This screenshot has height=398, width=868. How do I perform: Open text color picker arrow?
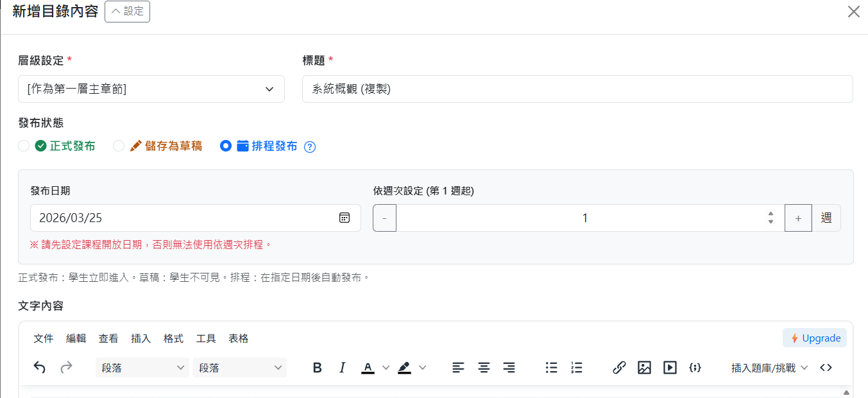(386, 368)
